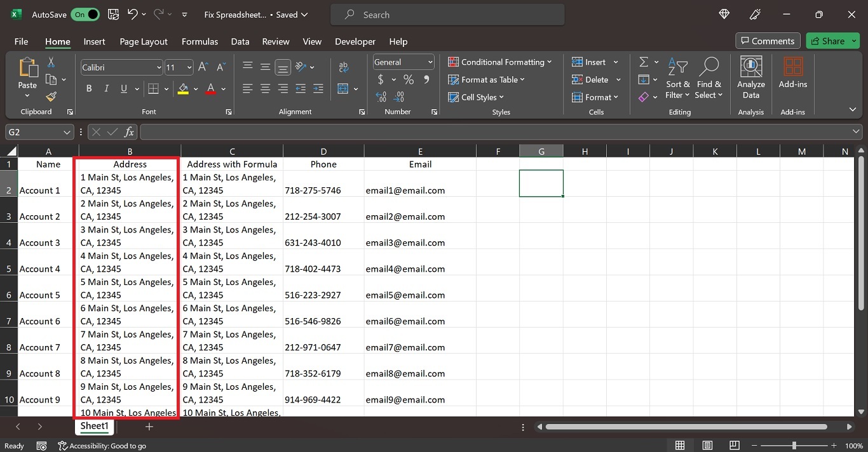This screenshot has width=868, height=452.
Task: Open the Add-ins icon
Action: coord(792,73)
